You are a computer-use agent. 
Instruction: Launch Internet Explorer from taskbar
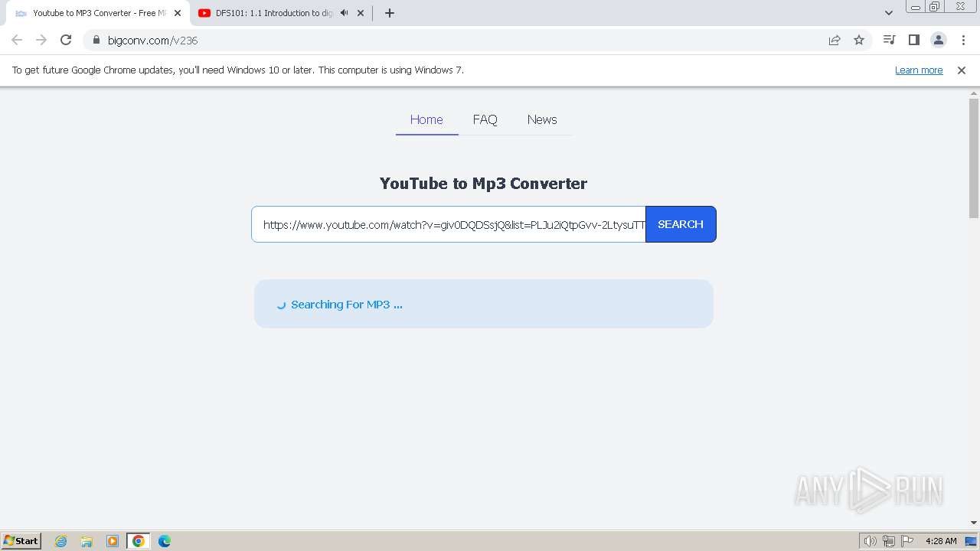(60, 541)
